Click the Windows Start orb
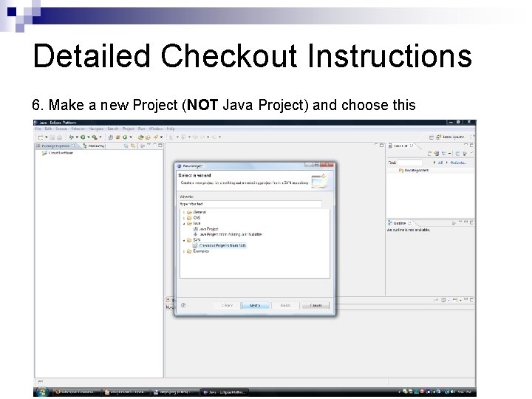The width and height of the screenshot is (532, 399). pos(42,392)
